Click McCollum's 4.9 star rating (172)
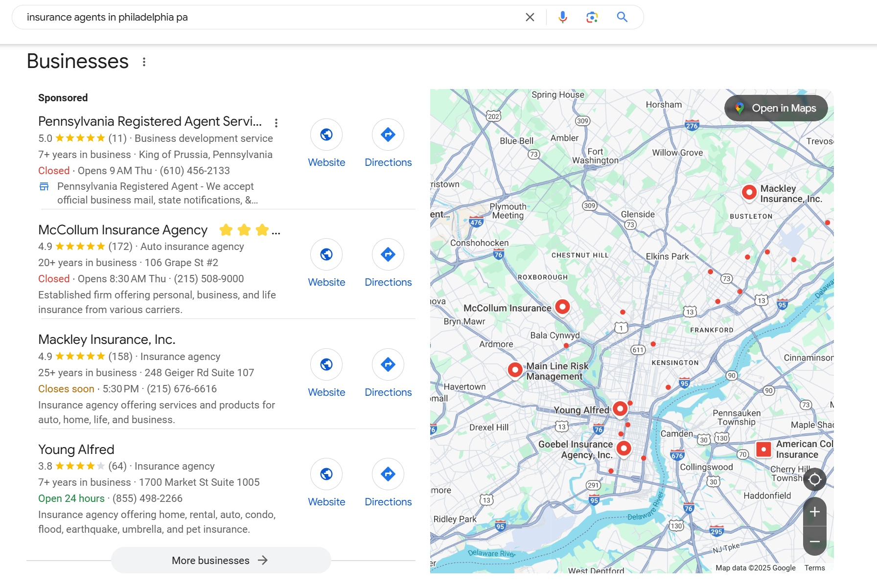Screen dimensions: 877x588 point(85,247)
